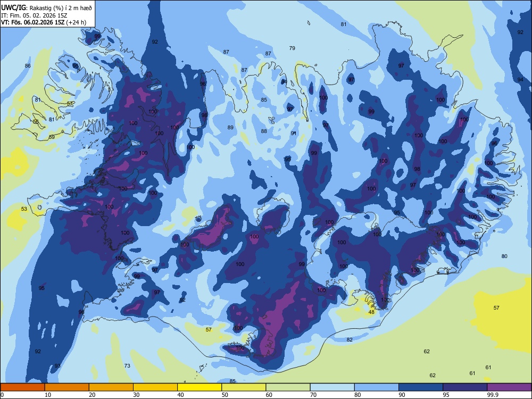Click the 'VT: Fös. 06.02.2026 15Z (+24 h)' line
This screenshot has height=399, width=532.
[44, 22]
